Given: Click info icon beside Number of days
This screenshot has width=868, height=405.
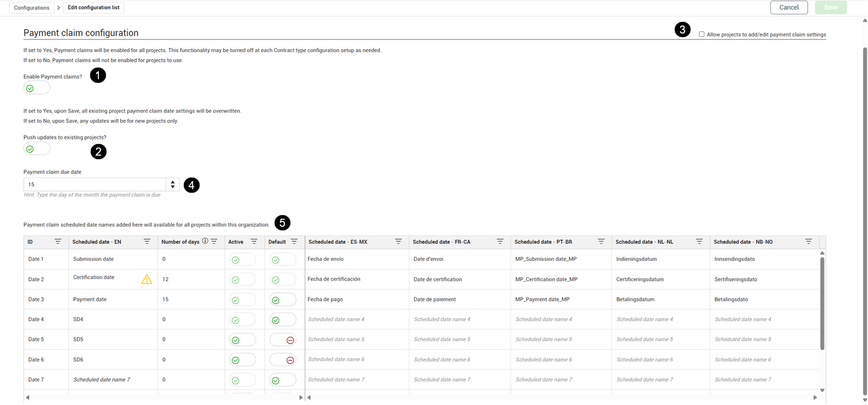Looking at the screenshot, I should (205, 241).
